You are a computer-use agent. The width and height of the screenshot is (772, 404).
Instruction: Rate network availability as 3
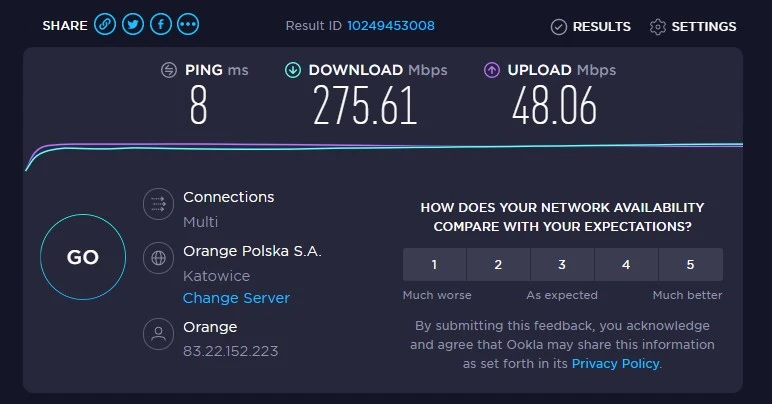click(x=562, y=265)
